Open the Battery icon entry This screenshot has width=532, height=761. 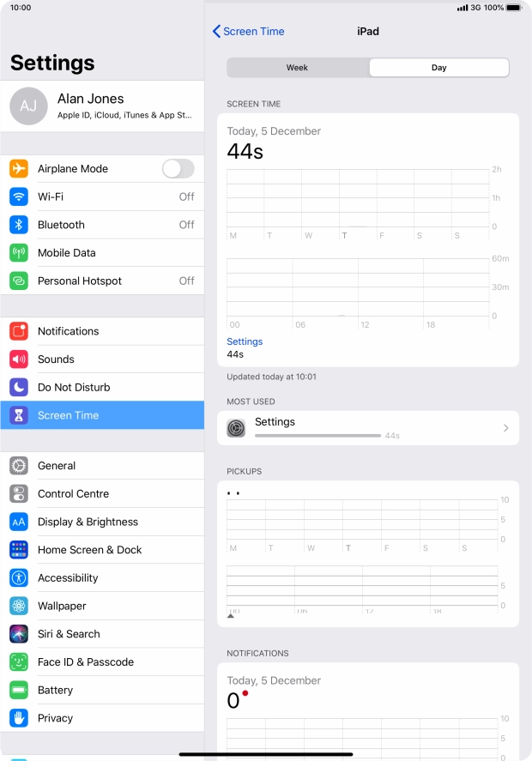19,690
